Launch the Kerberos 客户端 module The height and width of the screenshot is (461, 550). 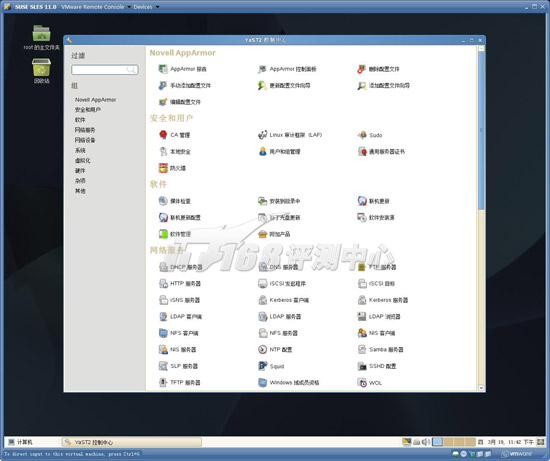pos(283,300)
